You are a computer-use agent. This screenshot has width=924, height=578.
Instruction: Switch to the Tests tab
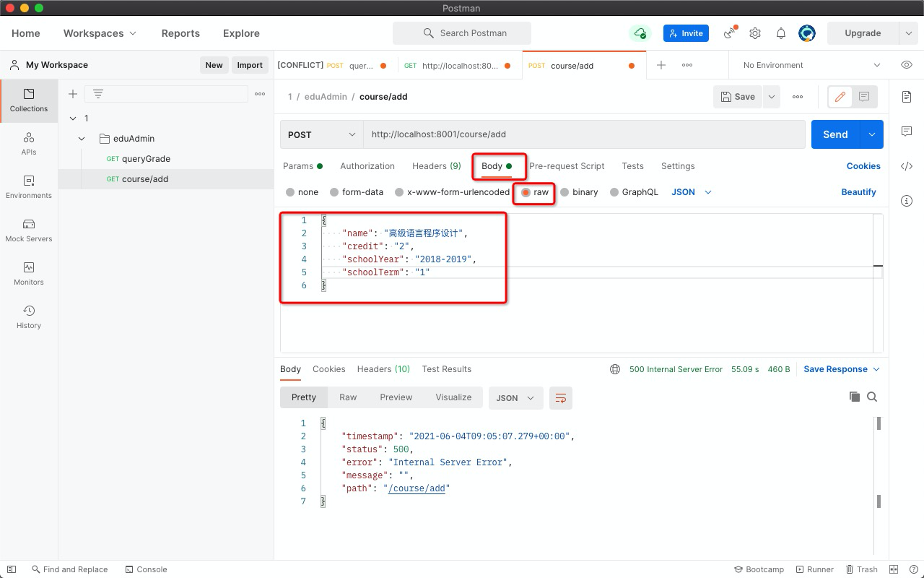632,166
